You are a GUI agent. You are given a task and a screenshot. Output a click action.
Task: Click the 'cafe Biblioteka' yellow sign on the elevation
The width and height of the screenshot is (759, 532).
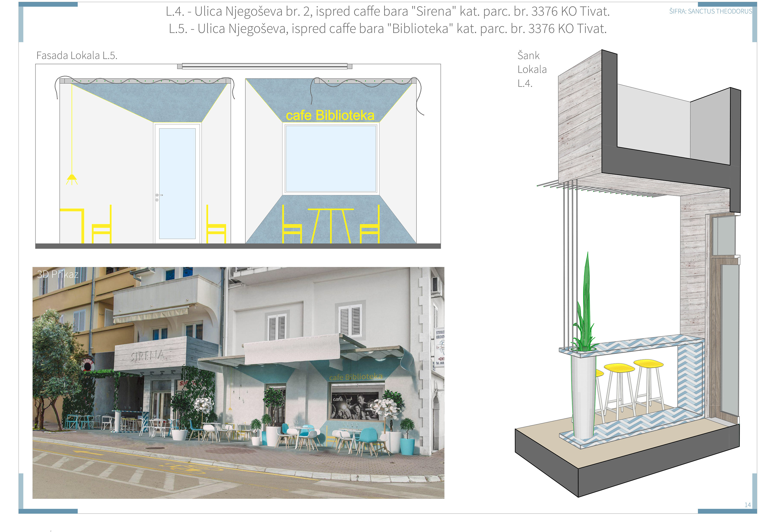[331, 116]
